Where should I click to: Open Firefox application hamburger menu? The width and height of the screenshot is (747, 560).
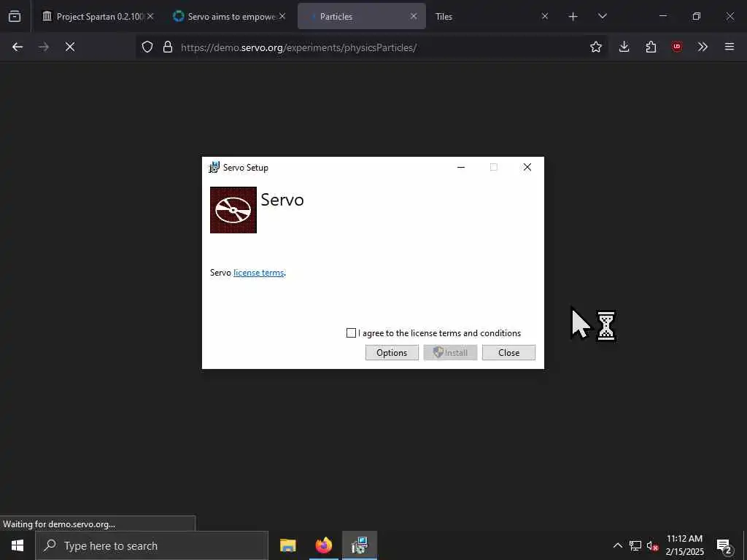[x=729, y=47]
